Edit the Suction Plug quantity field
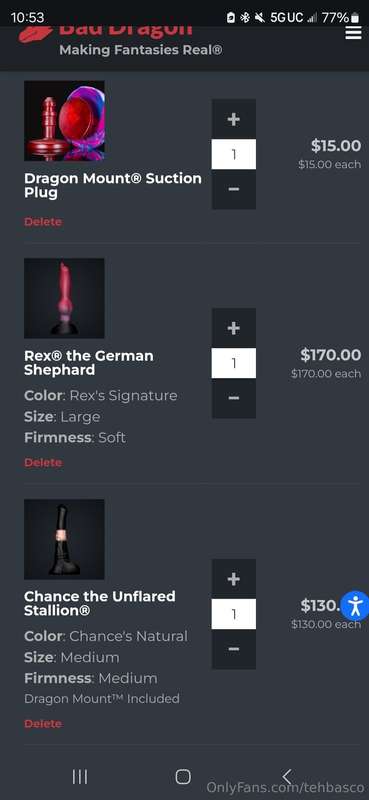369x800 pixels. (234, 154)
